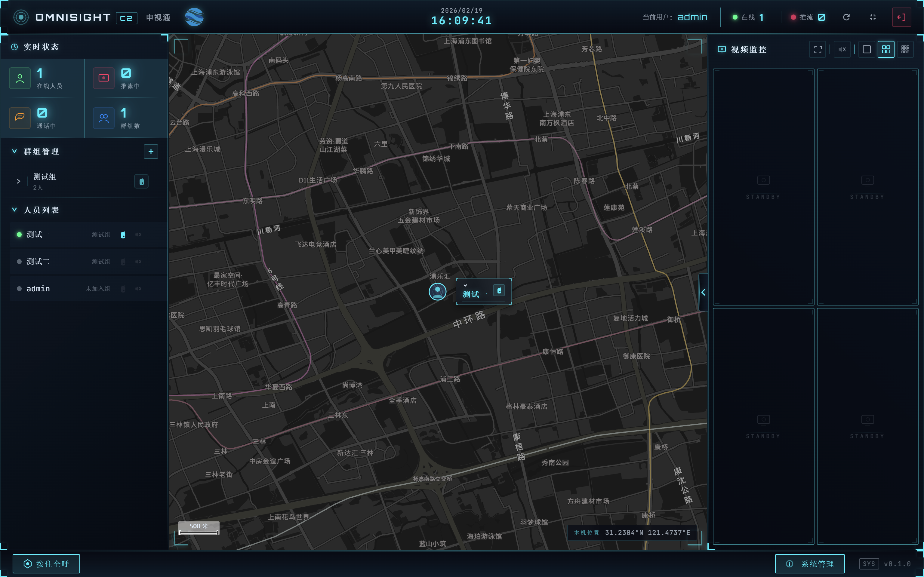
Task: Add a new group with the plus button
Action: (x=151, y=152)
